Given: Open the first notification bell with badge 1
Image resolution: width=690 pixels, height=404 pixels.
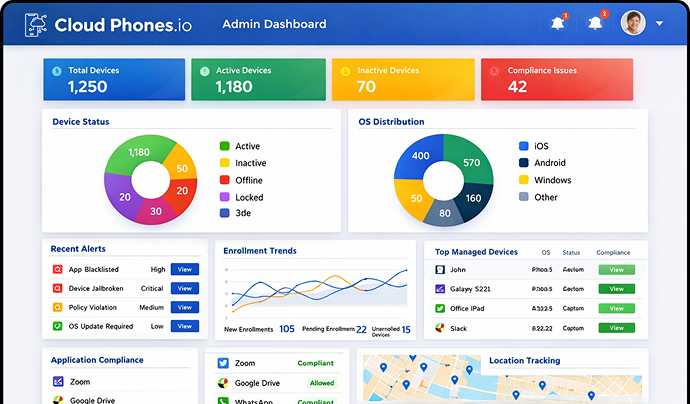Looking at the screenshot, I should (558, 23).
